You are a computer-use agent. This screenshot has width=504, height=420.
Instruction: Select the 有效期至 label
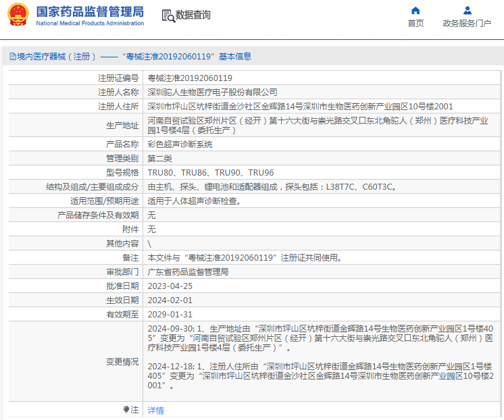click(122, 314)
